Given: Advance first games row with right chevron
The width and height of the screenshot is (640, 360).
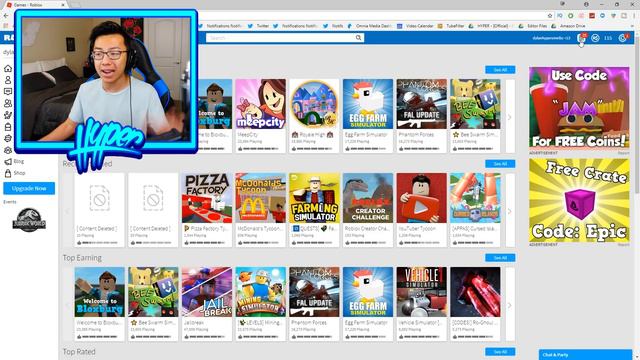Looking at the screenshot, I should (510, 117).
